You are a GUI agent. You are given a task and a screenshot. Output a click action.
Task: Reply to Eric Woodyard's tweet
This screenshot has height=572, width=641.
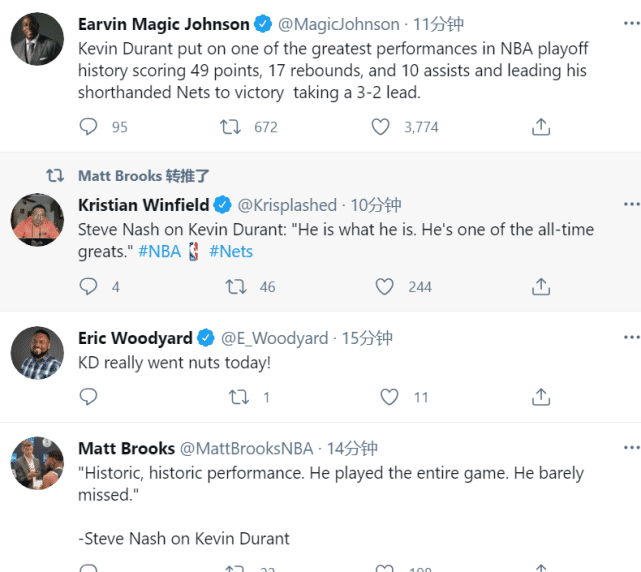[89, 397]
